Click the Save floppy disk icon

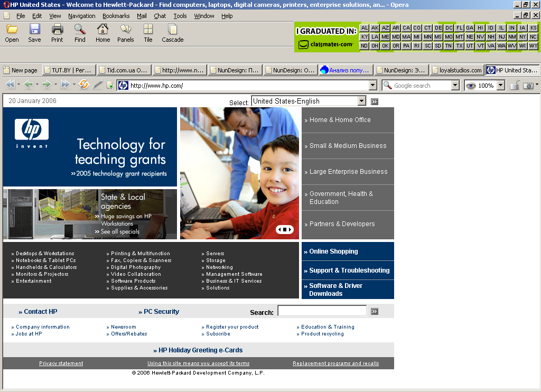click(34, 29)
